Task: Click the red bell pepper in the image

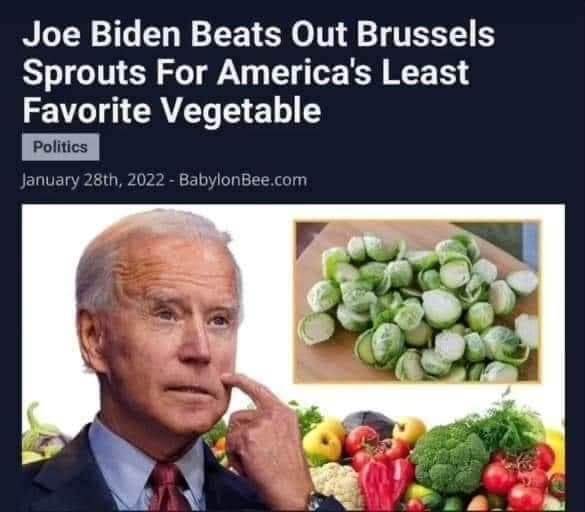Action: click(386, 483)
